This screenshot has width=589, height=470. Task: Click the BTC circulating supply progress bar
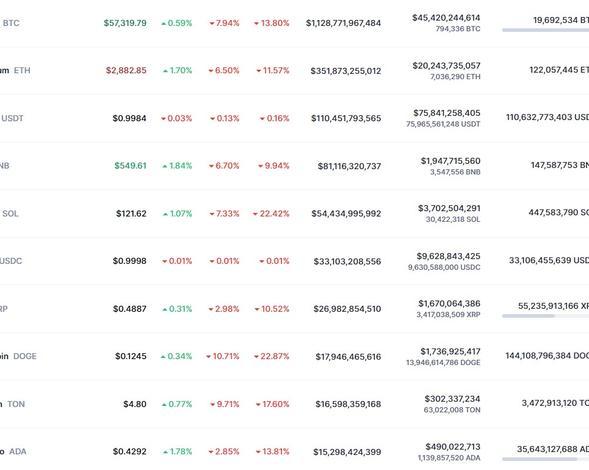[545, 30]
